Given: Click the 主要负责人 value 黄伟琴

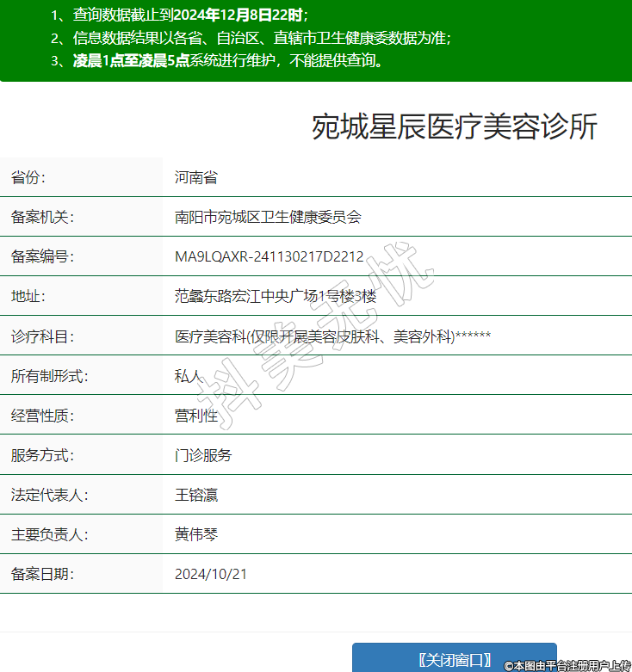Looking at the screenshot, I should tap(195, 534).
